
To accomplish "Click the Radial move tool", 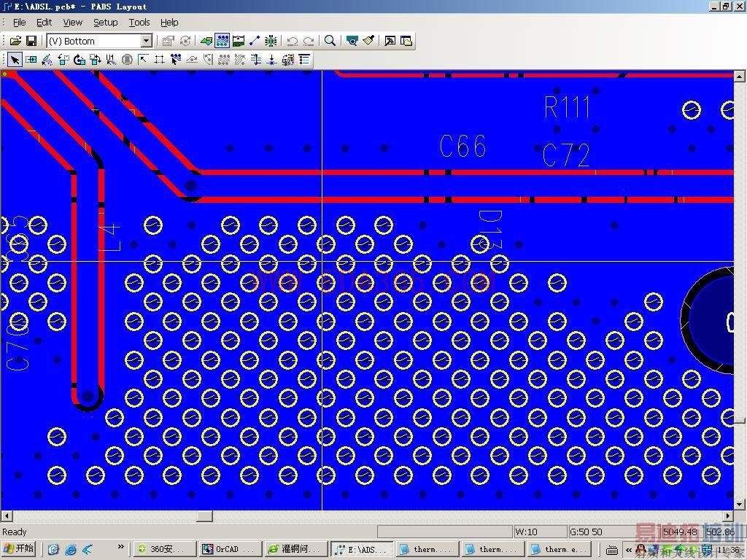I will click(x=47, y=60).
